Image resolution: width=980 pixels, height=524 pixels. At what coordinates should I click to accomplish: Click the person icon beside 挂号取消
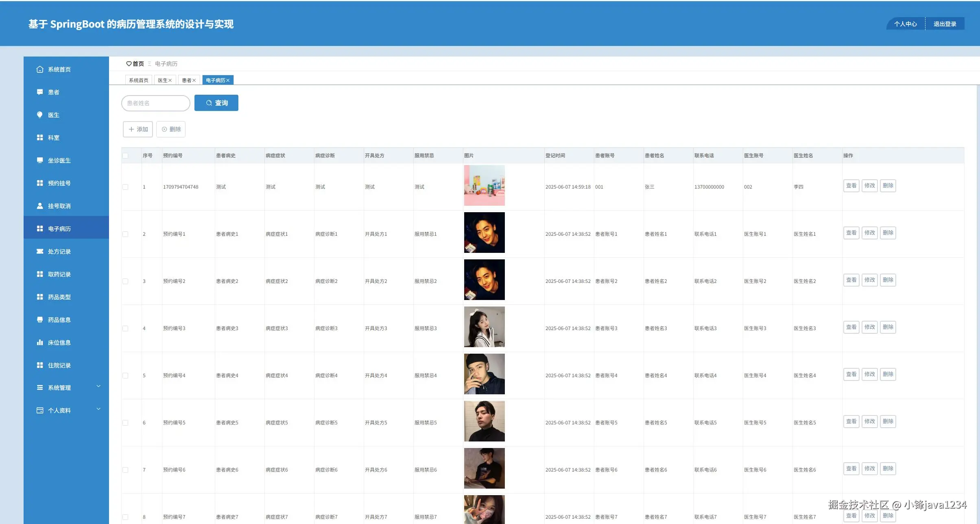point(39,206)
